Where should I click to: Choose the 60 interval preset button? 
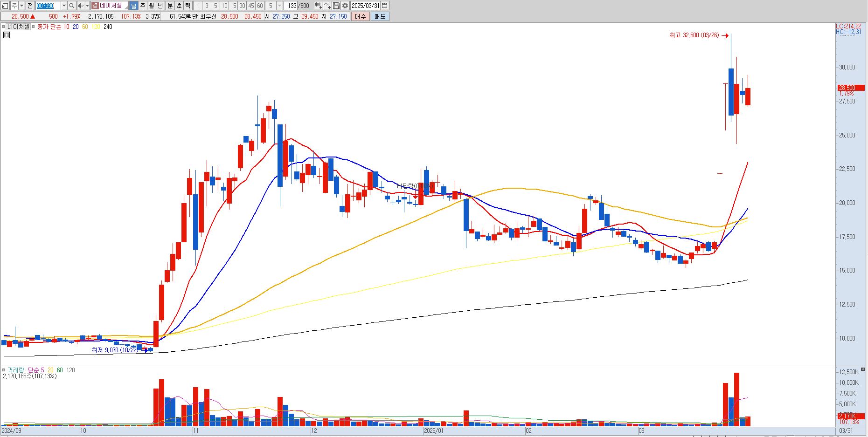260,6
